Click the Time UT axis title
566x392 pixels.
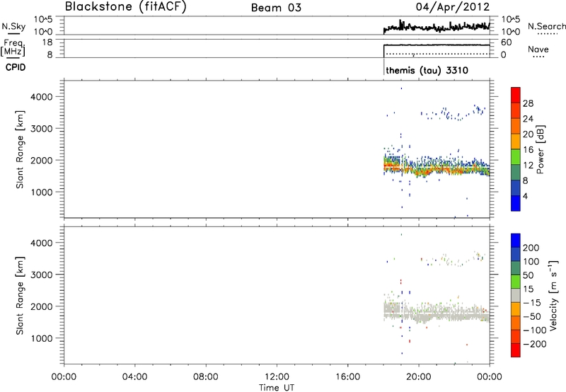[x=277, y=388]
